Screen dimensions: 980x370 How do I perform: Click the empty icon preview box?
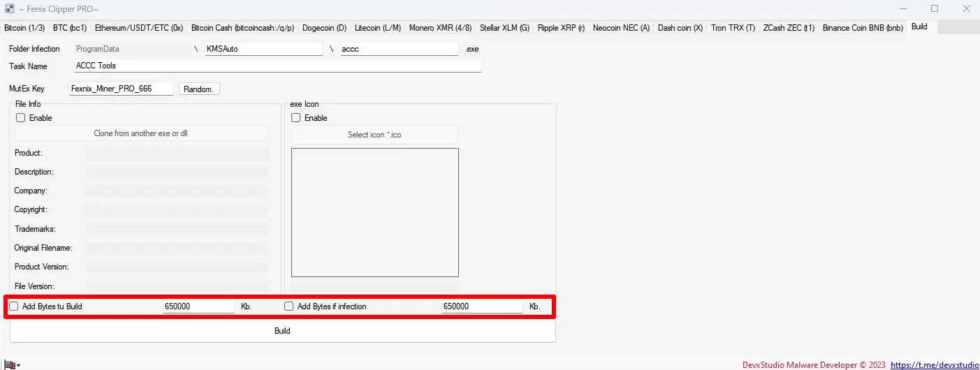[x=374, y=212]
